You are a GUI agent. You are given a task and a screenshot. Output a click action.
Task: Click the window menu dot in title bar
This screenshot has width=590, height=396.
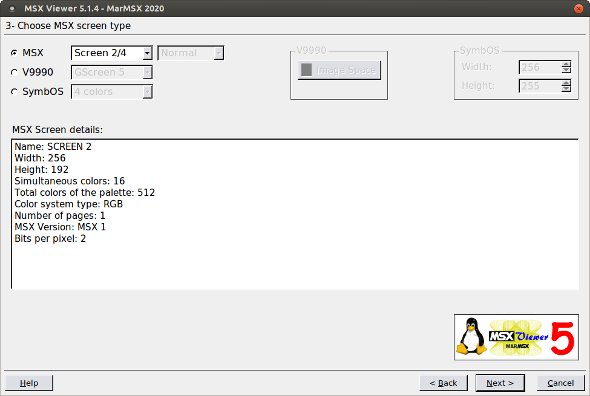[12, 8]
